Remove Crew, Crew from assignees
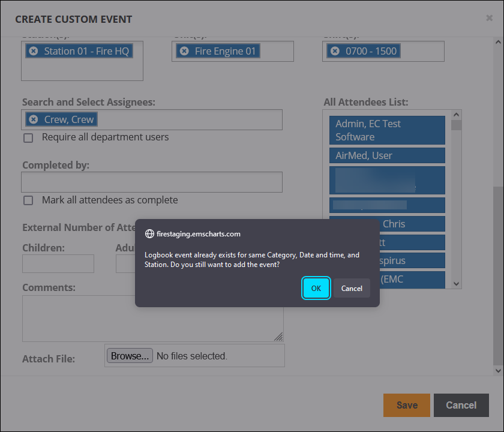Viewport: 504px width, 432px height. click(34, 119)
